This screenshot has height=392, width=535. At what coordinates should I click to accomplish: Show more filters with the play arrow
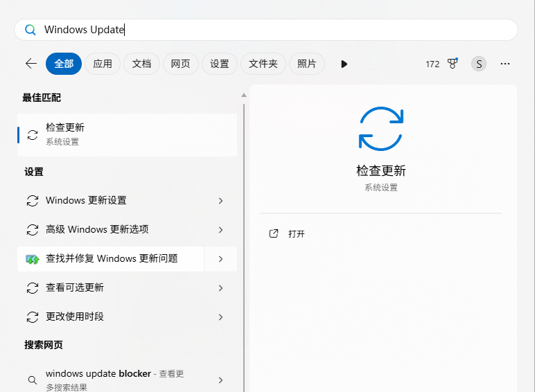pyautogui.click(x=344, y=64)
